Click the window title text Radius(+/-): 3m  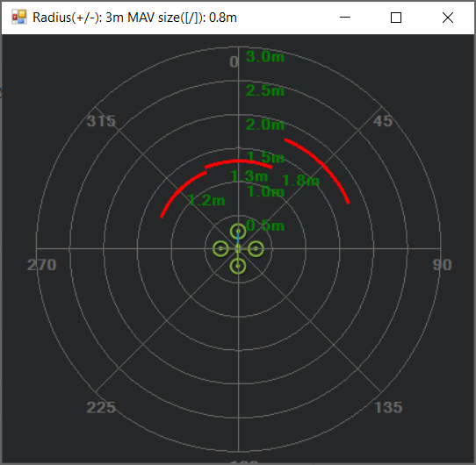(78, 18)
